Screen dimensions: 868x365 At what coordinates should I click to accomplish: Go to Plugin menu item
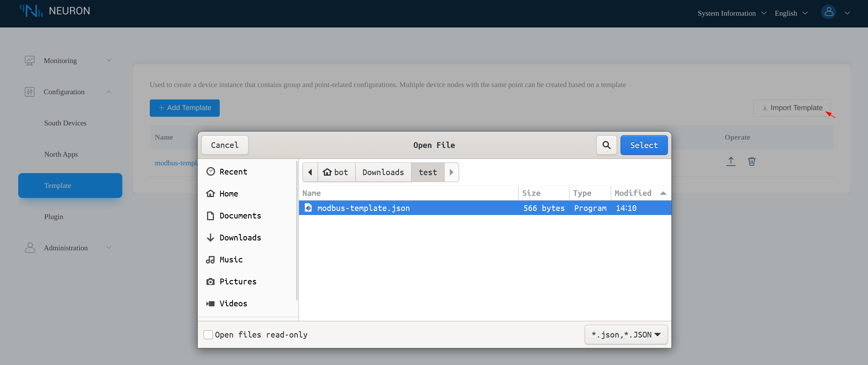pos(53,216)
